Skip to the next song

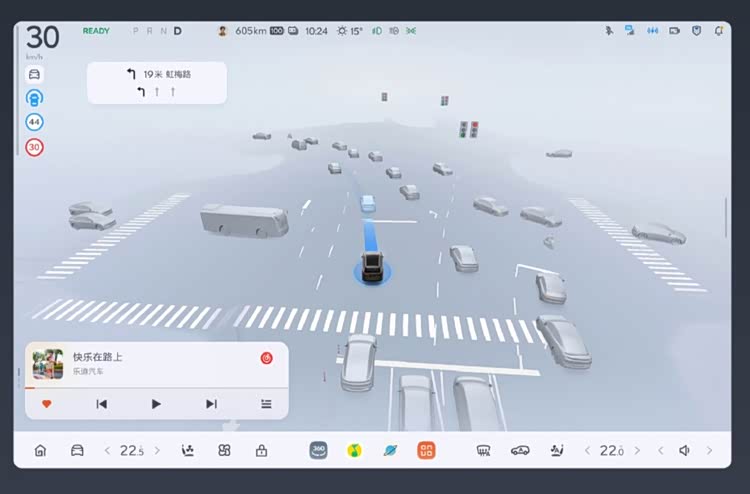click(x=211, y=404)
